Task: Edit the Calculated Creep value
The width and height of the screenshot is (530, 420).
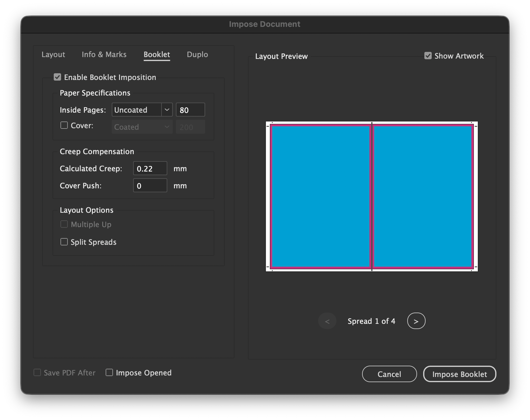Action: click(150, 168)
